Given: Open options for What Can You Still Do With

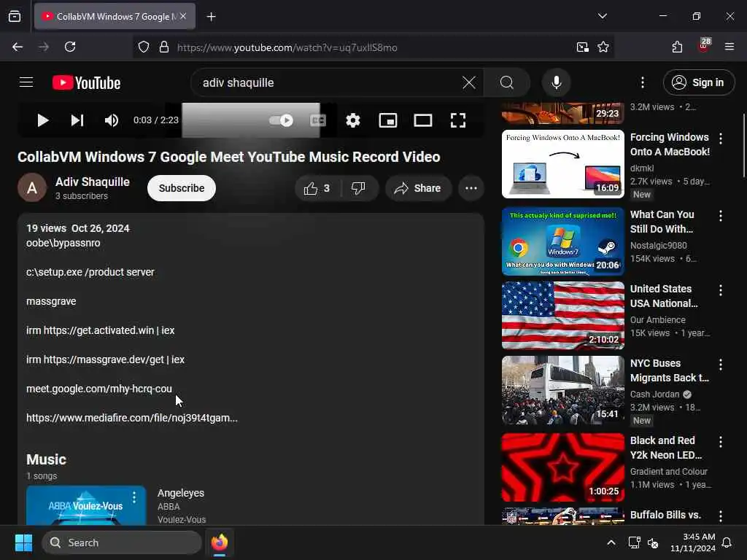Looking at the screenshot, I should click(x=720, y=216).
